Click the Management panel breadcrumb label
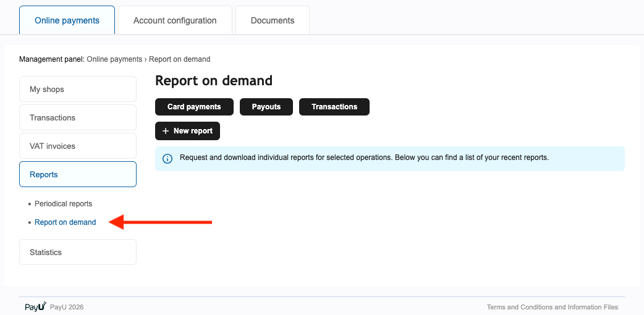The image size is (644, 315). 51,59
